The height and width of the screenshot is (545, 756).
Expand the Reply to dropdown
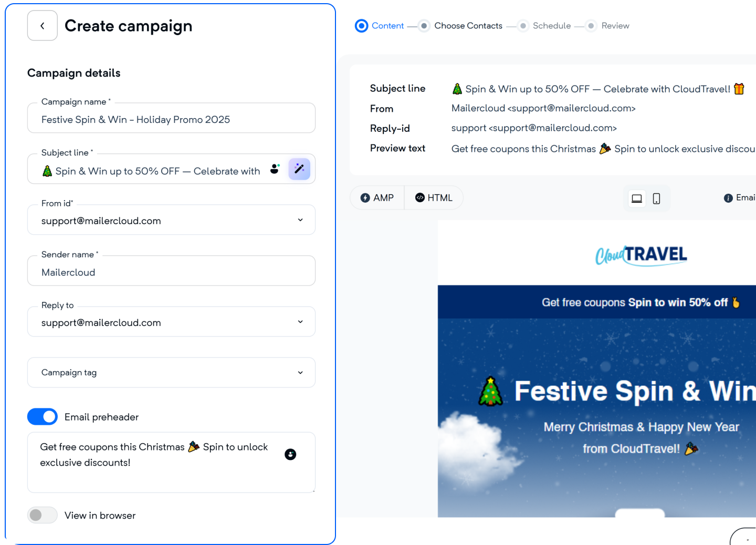[171, 322]
